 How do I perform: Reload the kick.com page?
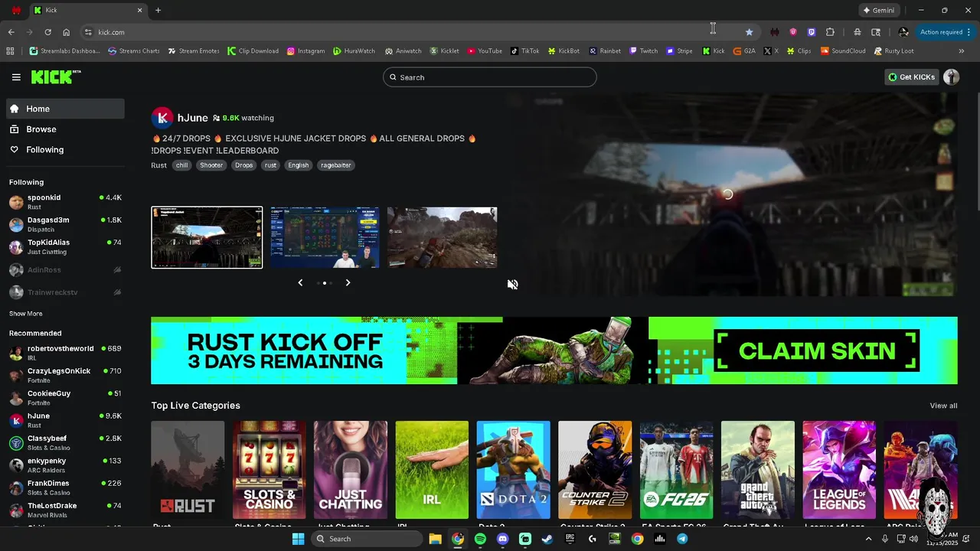tap(47, 32)
